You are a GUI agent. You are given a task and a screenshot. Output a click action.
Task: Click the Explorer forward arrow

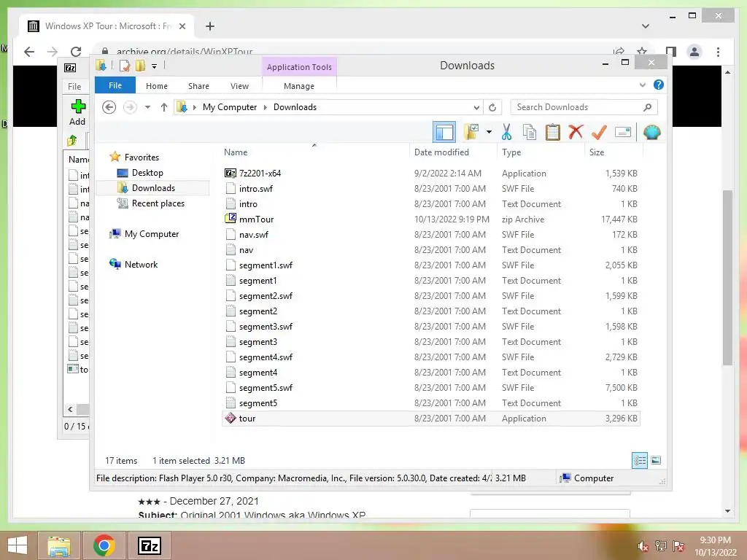[x=130, y=107]
